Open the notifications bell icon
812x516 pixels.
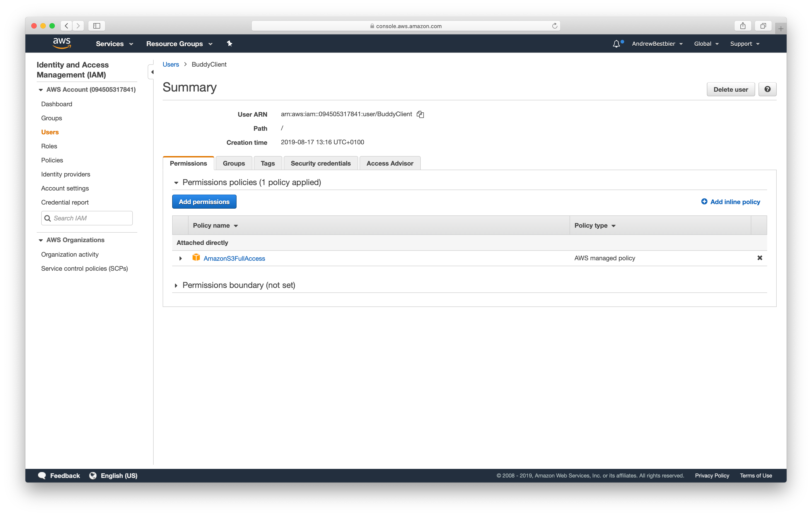(616, 44)
